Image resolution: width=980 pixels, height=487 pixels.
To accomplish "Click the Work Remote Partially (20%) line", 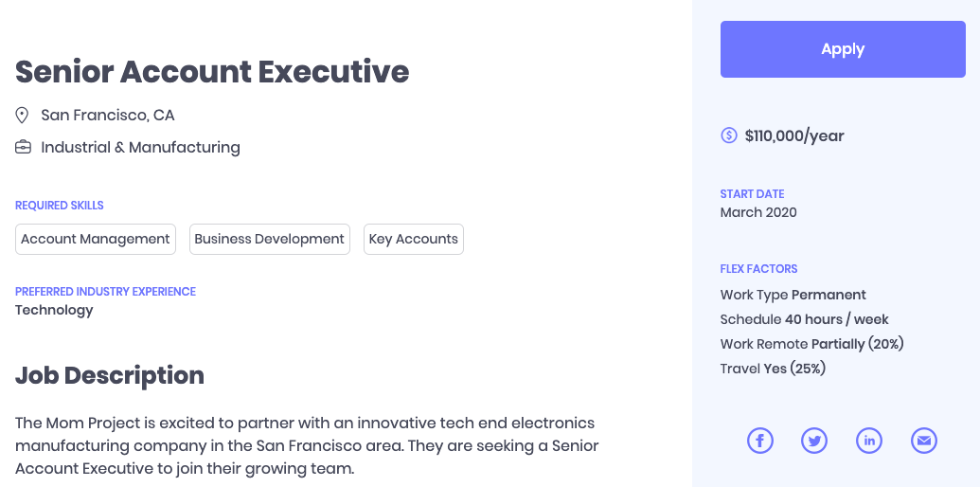I will [x=811, y=344].
